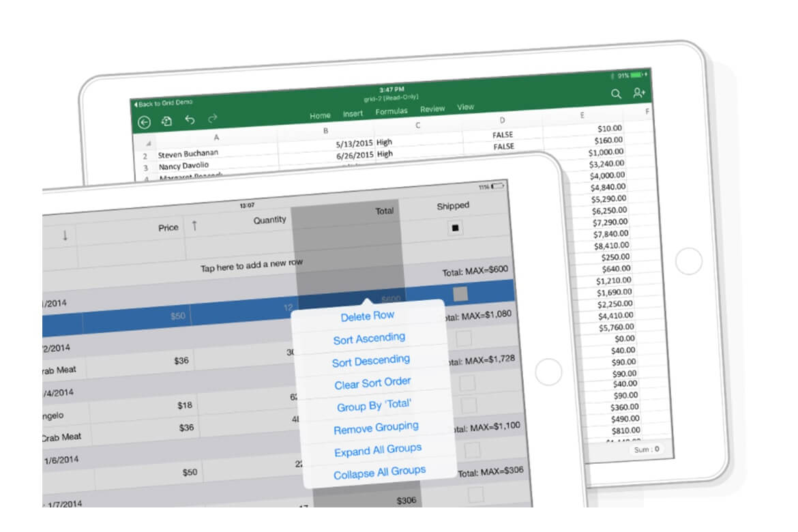Image resolution: width=798 pixels, height=532 pixels.
Task: Tap the circled back arrow in Excel
Action: point(144,123)
